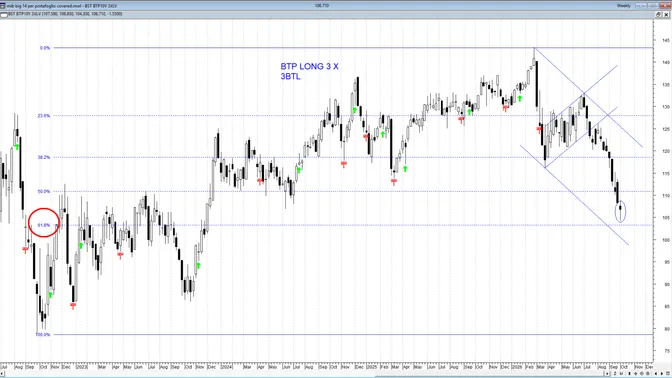
Task: Select the 100.0% Fibonacci level label
Action: 43,334
